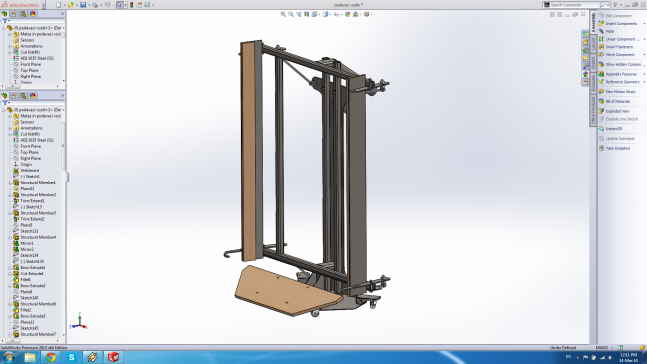Open the top DisplayManager color ball tab
Screen dimensions: 647x364
(33, 14)
